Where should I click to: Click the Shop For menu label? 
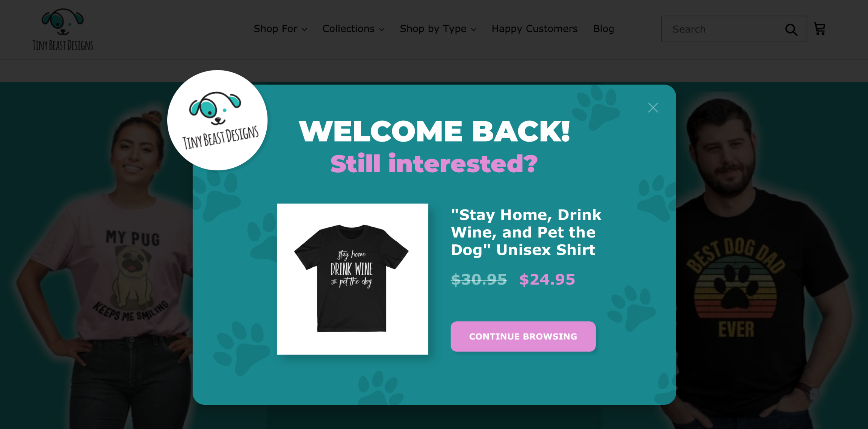(275, 29)
